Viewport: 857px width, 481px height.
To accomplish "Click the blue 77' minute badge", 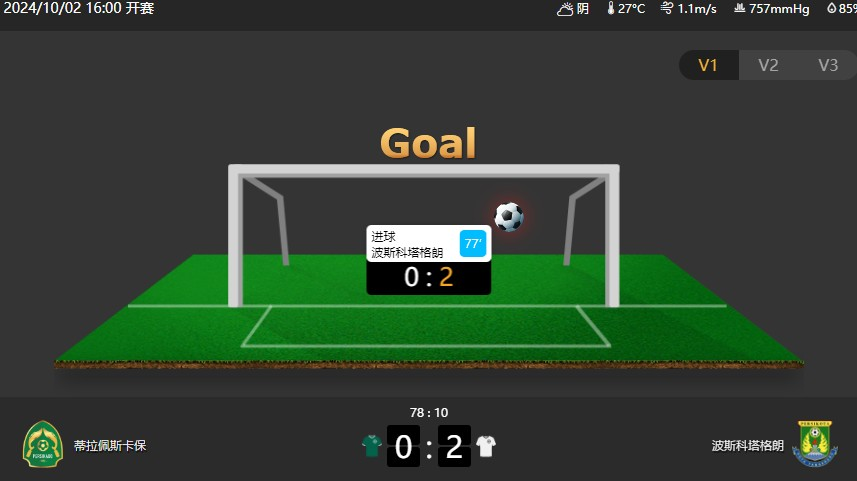I will 473,244.
